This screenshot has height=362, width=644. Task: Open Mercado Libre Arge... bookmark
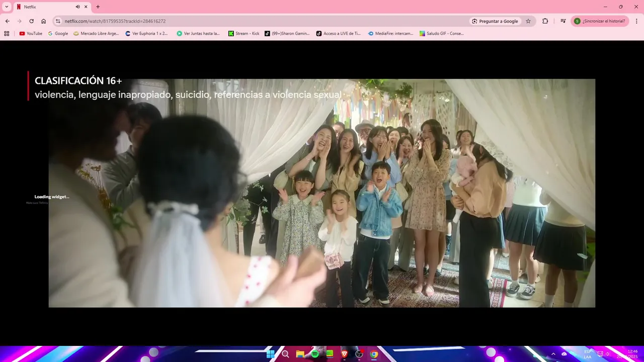pos(96,34)
